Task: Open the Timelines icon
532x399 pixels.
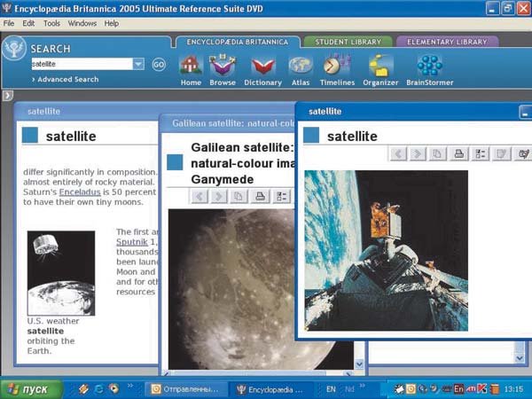Action: coord(337,71)
